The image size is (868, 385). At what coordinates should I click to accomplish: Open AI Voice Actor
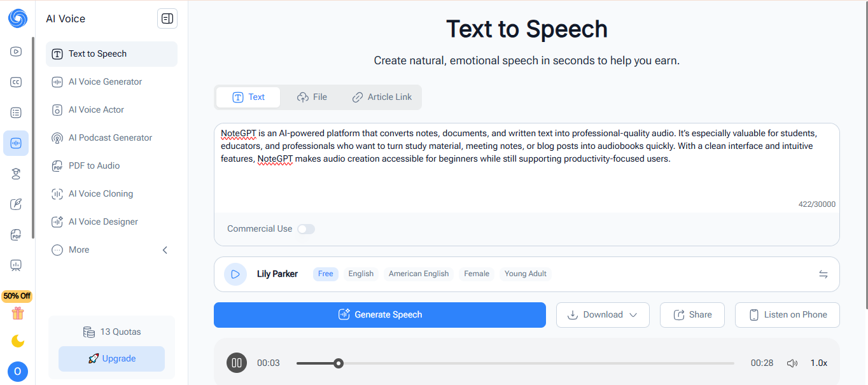pyautogui.click(x=111, y=110)
